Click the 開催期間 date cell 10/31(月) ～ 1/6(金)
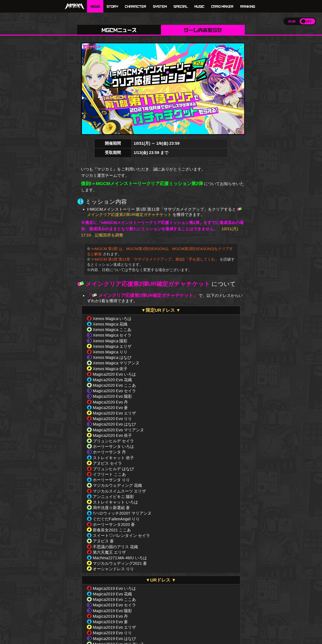The width and height of the screenshot is (322, 644). pos(180,143)
